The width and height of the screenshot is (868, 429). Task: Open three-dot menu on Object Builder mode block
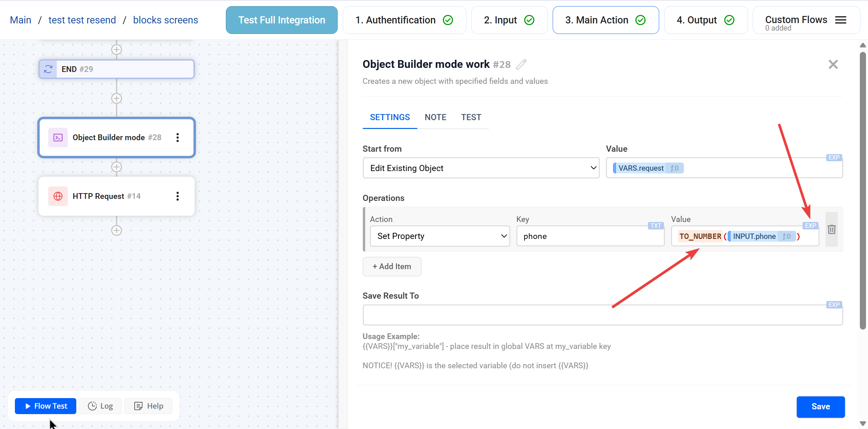[x=178, y=137]
